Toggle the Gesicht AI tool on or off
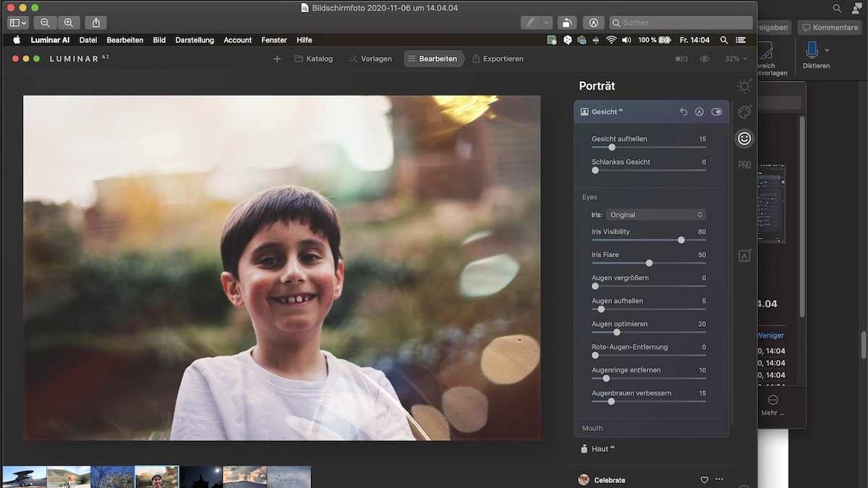This screenshot has height=488, width=868. point(716,112)
